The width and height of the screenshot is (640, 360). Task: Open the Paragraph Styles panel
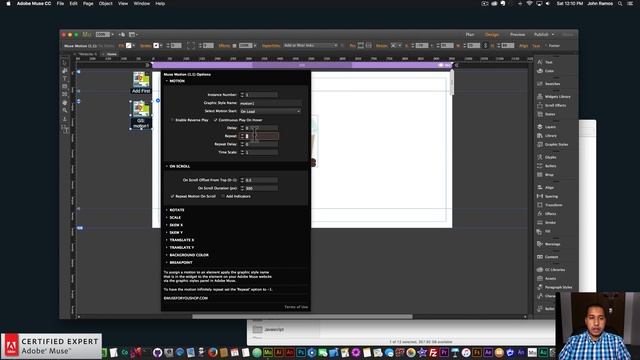click(554, 287)
